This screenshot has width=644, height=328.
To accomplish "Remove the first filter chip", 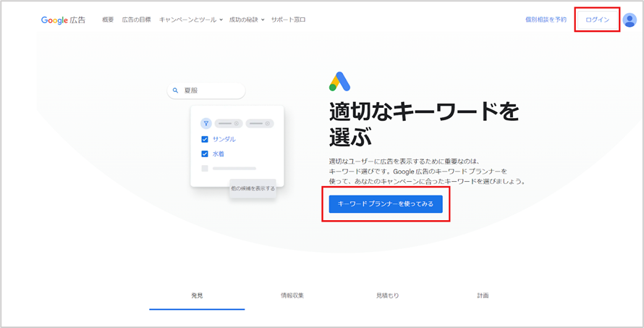I will point(236,123).
